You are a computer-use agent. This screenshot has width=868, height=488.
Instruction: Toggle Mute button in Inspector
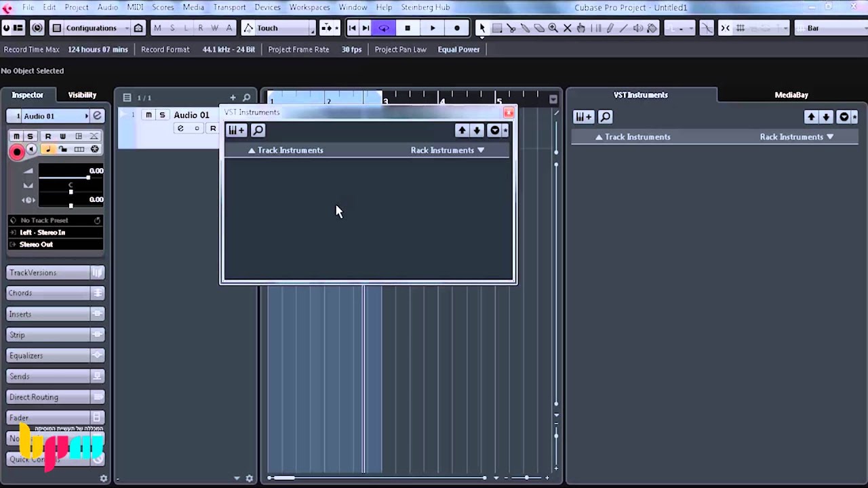pyautogui.click(x=16, y=136)
